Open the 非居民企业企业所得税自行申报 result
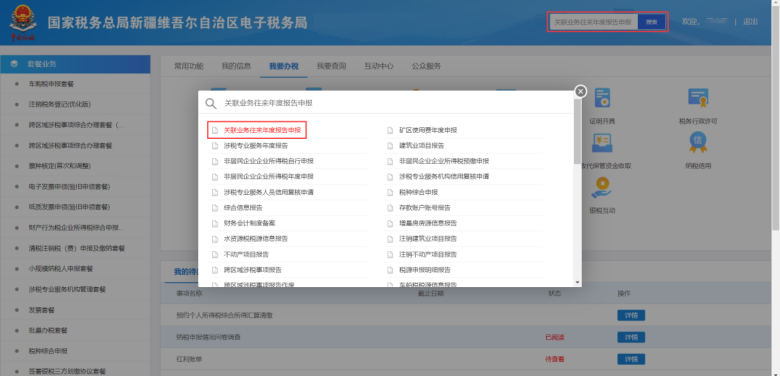Screen dimensions: 780x376 (269, 161)
